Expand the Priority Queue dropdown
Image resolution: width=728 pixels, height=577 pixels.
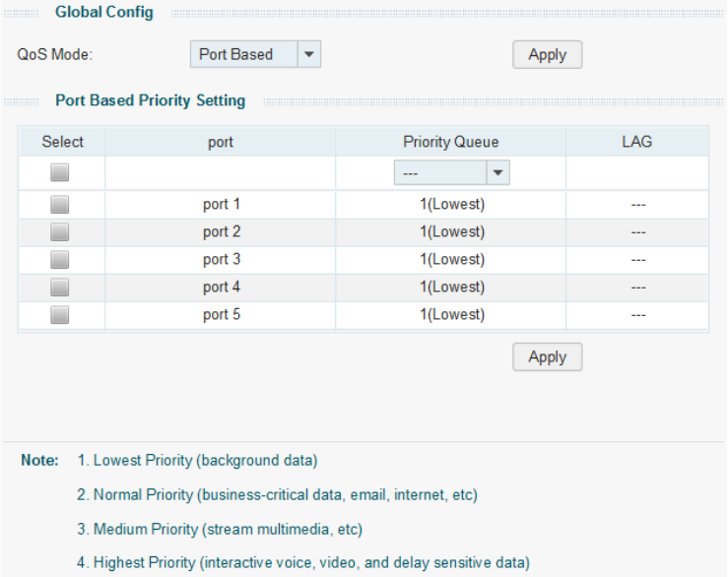pos(452,173)
